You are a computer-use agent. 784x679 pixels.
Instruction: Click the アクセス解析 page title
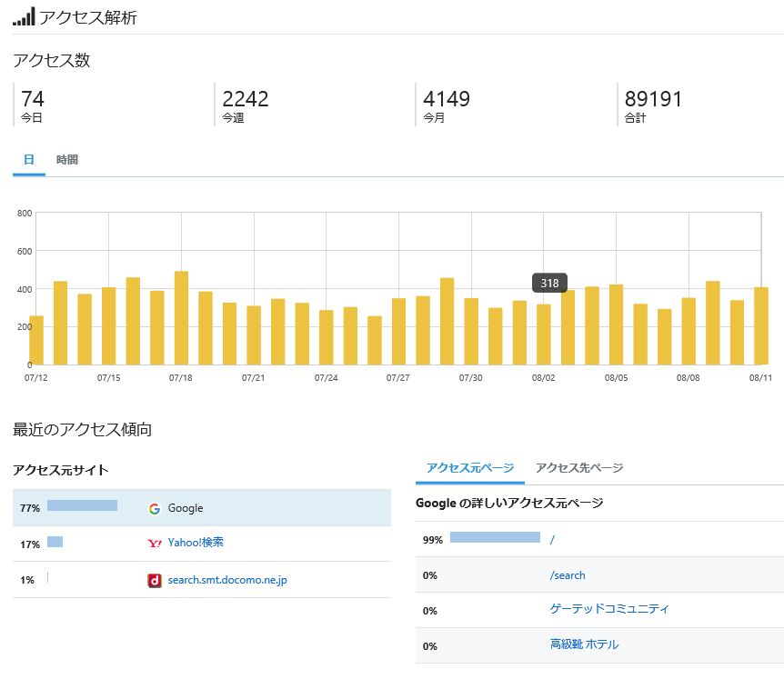tap(88, 17)
